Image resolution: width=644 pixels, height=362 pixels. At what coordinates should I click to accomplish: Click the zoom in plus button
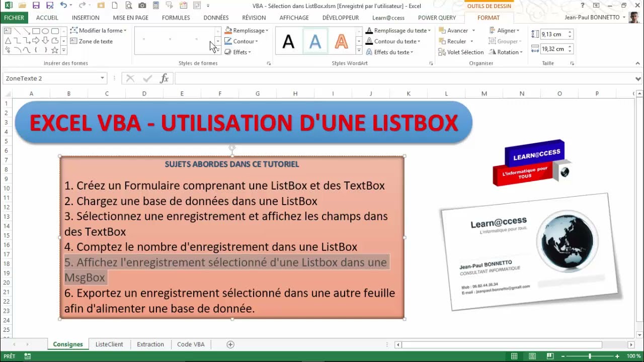[617, 356]
